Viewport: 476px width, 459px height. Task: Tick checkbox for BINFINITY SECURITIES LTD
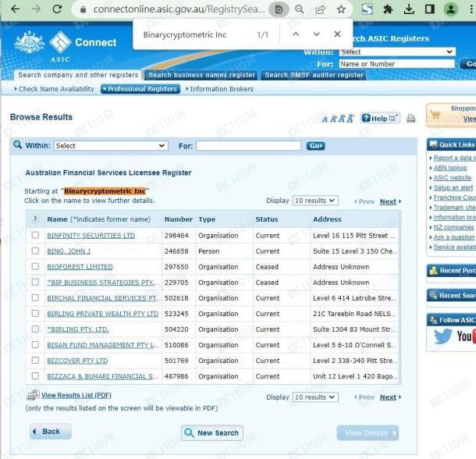pos(35,235)
